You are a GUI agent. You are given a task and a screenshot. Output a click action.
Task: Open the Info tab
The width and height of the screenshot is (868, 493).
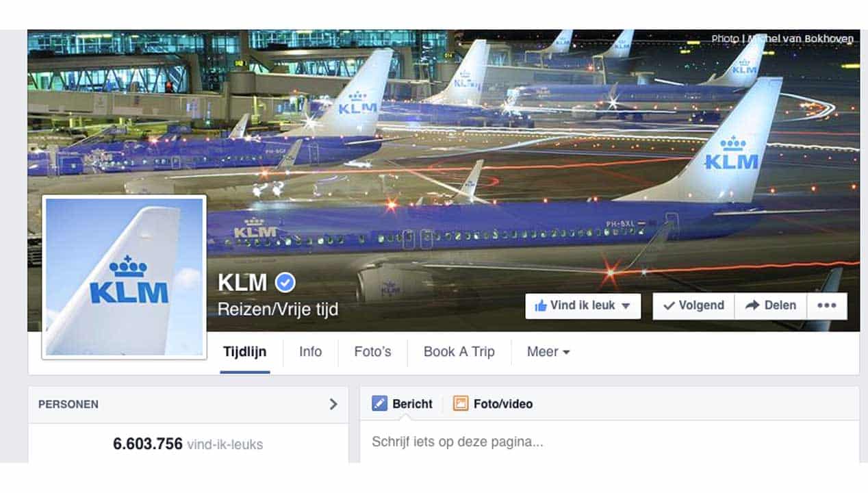pos(310,352)
